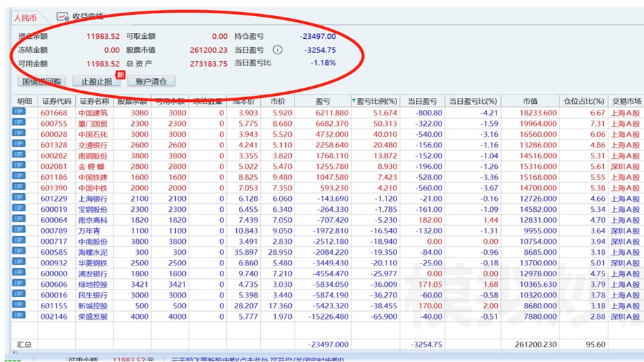Select stock code 601328

[54, 145]
